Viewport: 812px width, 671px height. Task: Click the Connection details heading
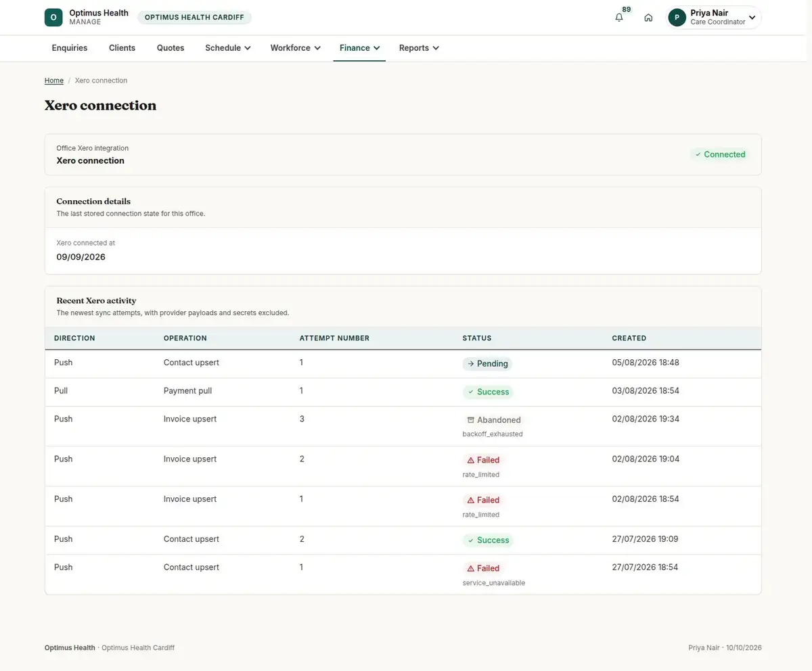[x=93, y=201]
